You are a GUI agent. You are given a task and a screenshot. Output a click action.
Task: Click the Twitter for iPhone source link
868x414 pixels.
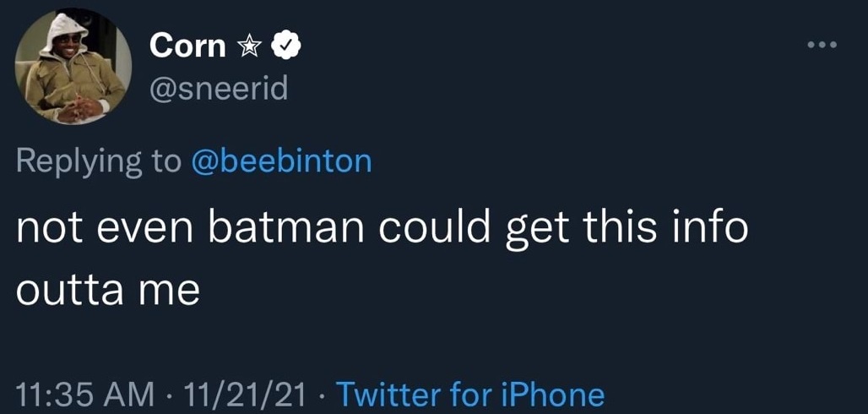[470, 395]
